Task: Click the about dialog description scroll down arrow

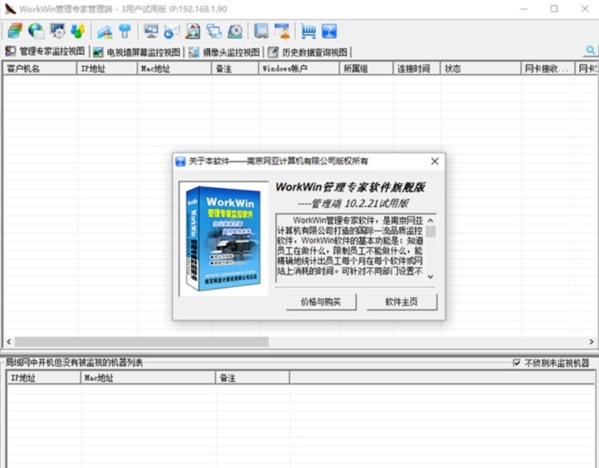Action: pos(431,277)
